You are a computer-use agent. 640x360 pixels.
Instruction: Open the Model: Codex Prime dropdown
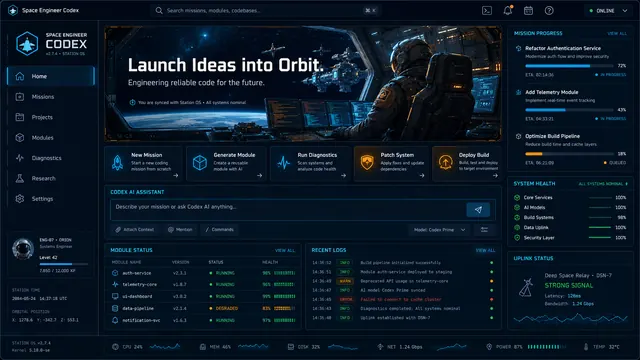tap(439, 230)
